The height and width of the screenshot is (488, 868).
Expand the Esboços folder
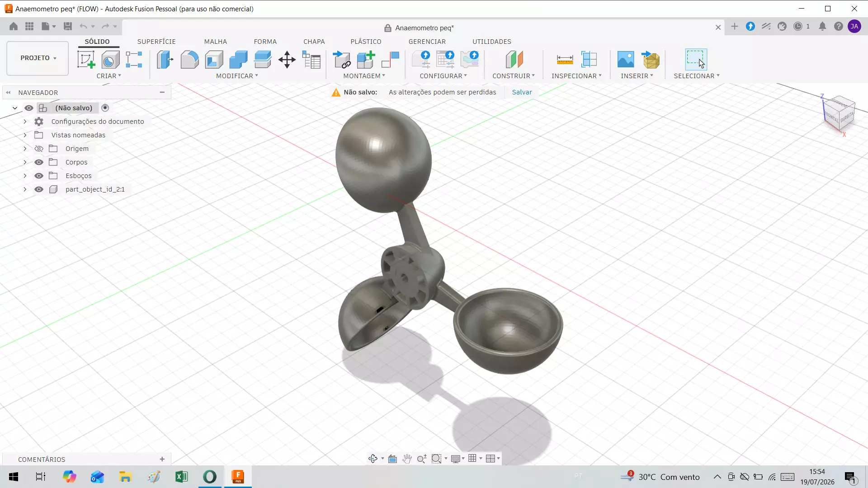tap(25, 176)
